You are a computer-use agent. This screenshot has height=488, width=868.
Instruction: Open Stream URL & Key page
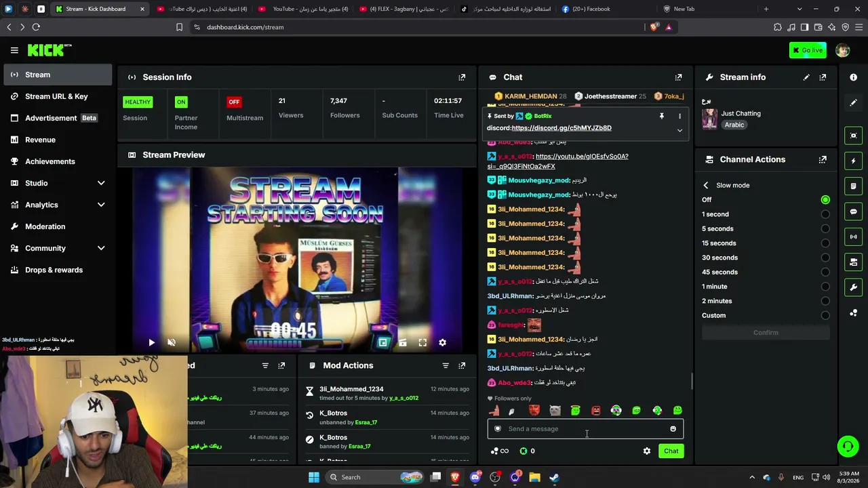coord(58,96)
